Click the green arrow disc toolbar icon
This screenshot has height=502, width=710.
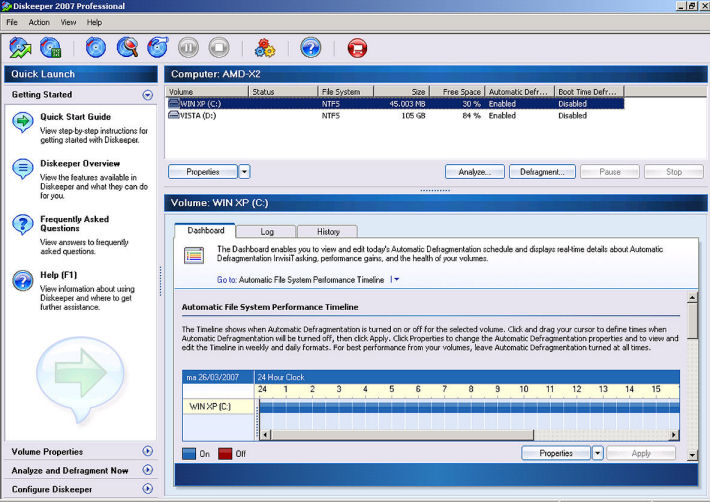tap(21, 47)
